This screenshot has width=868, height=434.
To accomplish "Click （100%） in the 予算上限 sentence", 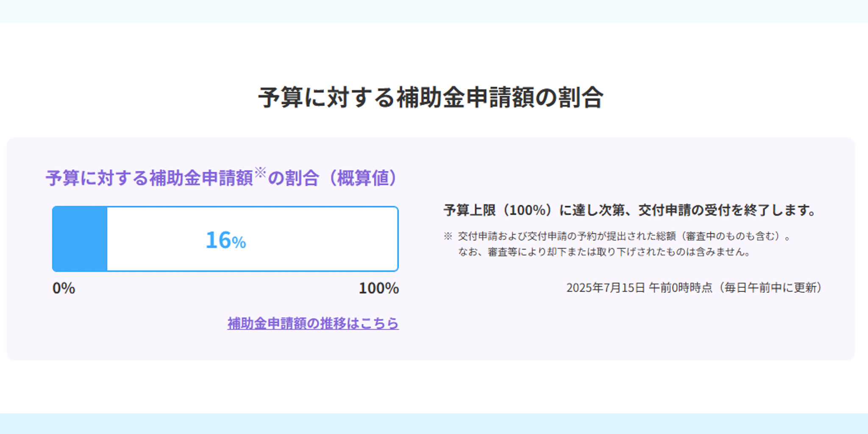I will pos(527,210).
